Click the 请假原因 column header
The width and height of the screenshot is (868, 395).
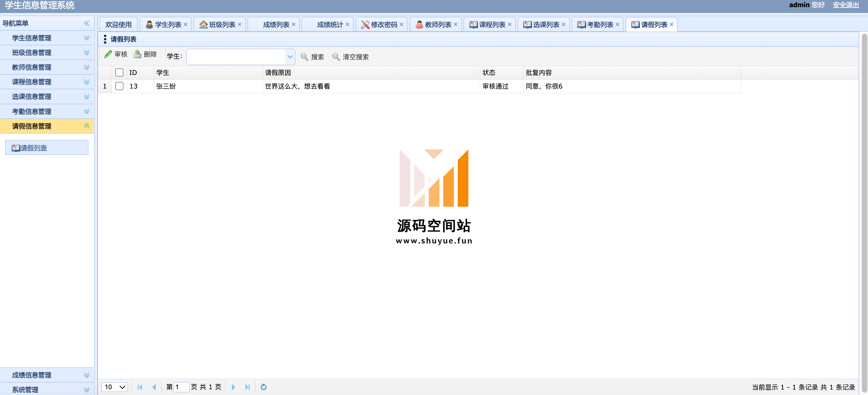pyautogui.click(x=371, y=73)
